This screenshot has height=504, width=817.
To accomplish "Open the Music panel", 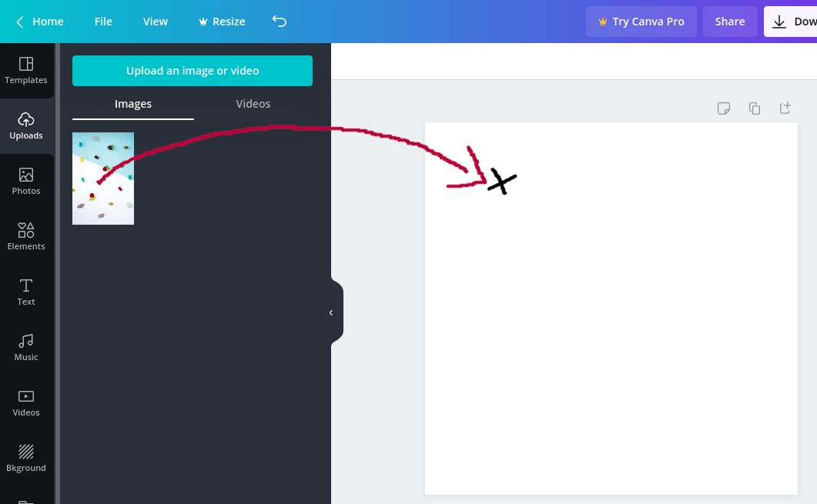I will 26,346.
